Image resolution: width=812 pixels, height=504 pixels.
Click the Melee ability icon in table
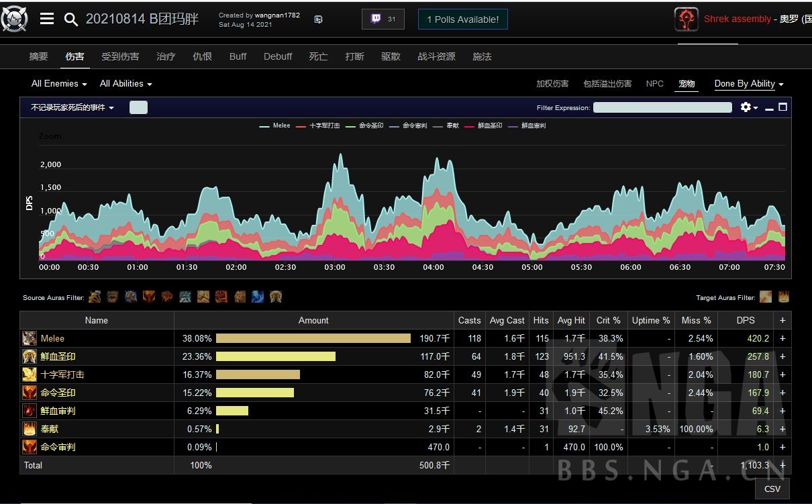pos(30,338)
